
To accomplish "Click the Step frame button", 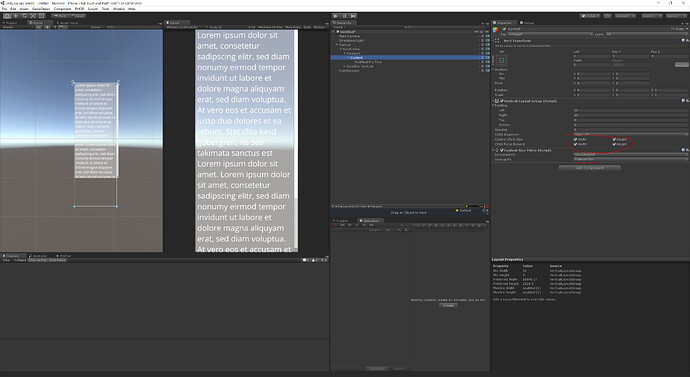I will tap(353, 16).
